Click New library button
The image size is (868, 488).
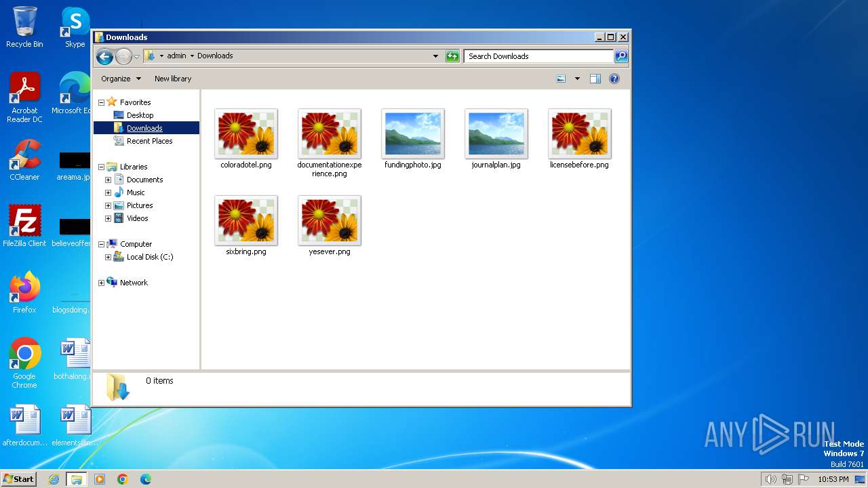[173, 79]
